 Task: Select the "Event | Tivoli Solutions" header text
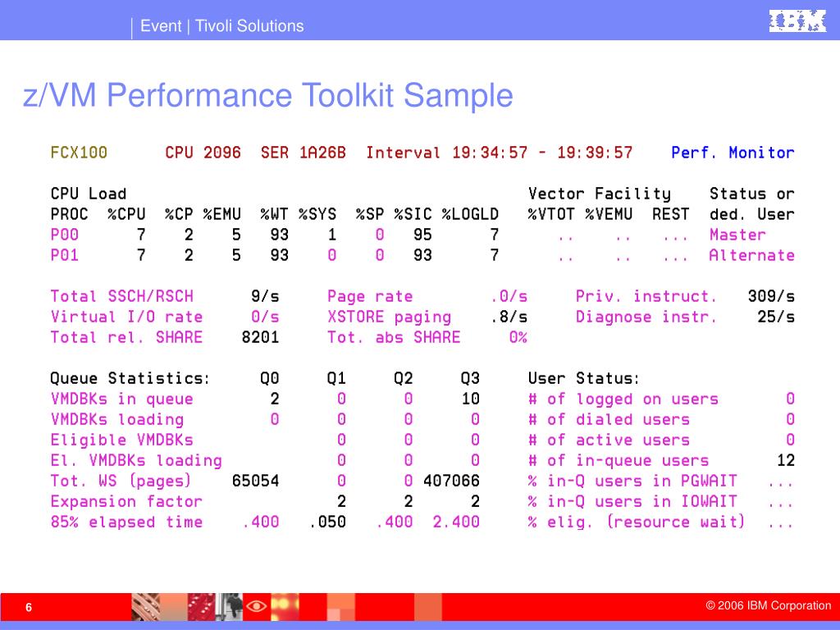(221, 25)
